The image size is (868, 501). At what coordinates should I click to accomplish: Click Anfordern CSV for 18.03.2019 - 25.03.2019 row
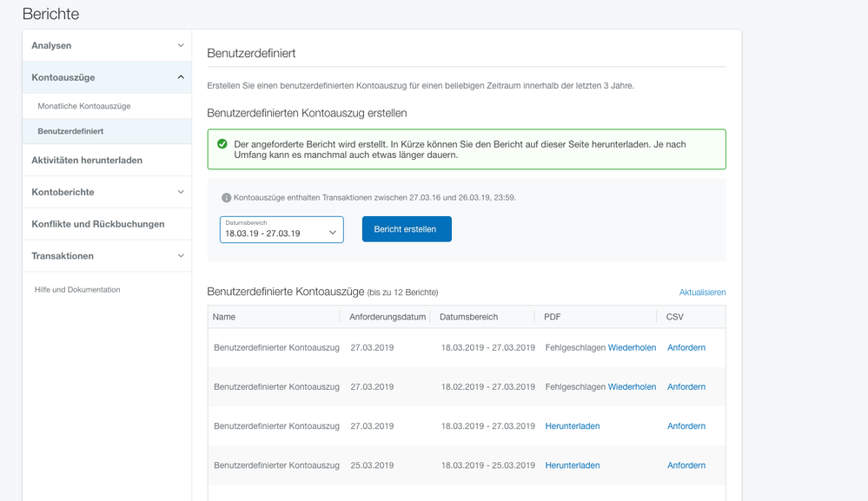[x=686, y=465]
